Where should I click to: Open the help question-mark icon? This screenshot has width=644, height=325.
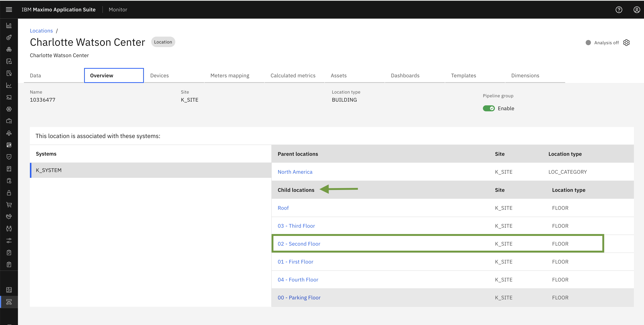[619, 10]
